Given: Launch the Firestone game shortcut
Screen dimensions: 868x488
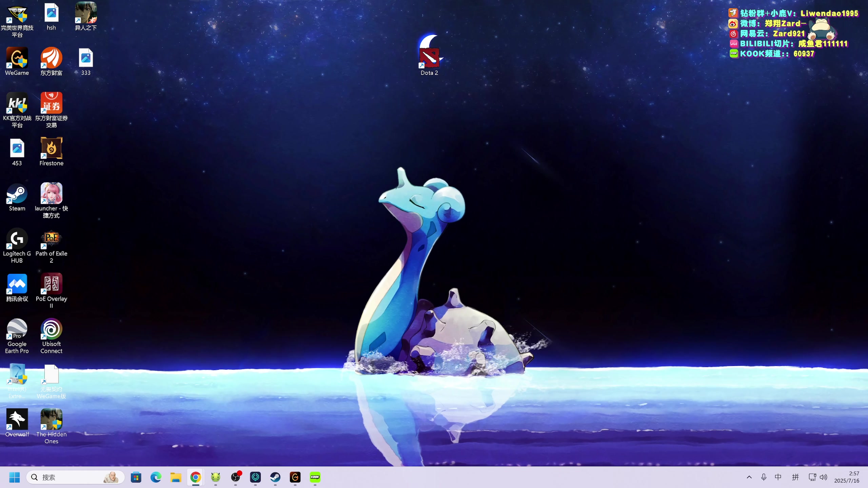Looking at the screenshot, I should click(51, 152).
